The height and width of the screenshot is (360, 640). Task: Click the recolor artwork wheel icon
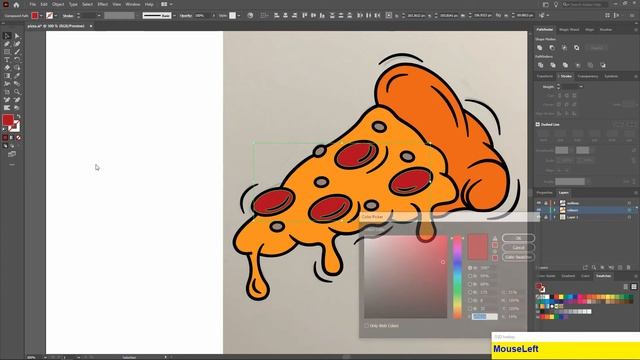pyautogui.click(x=250, y=16)
